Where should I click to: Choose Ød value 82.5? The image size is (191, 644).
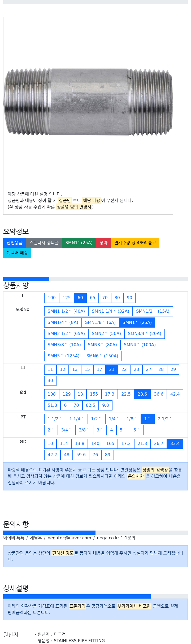tap(90, 405)
